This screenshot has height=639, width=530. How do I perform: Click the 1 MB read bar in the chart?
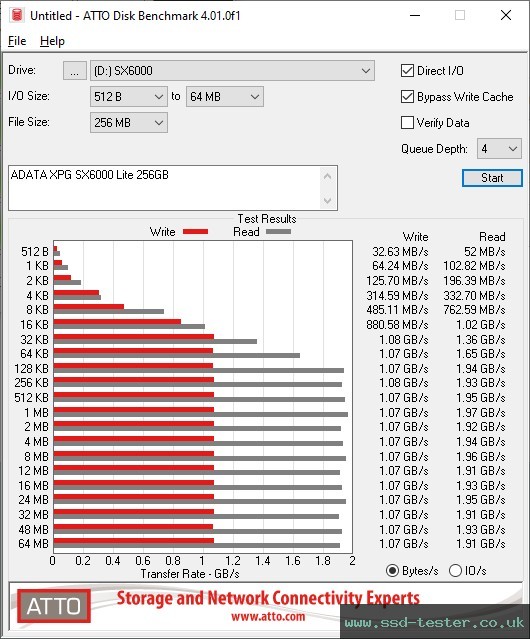(201, 414)
